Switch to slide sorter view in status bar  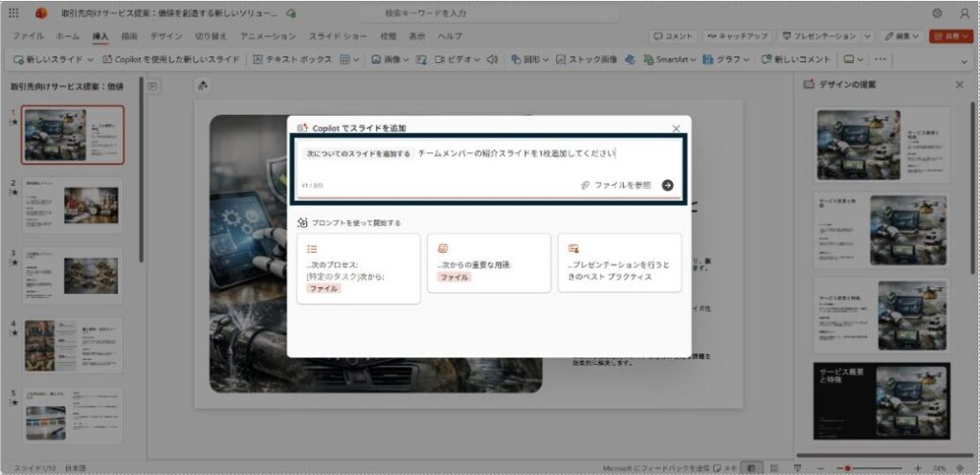click(x=774, y=467)
